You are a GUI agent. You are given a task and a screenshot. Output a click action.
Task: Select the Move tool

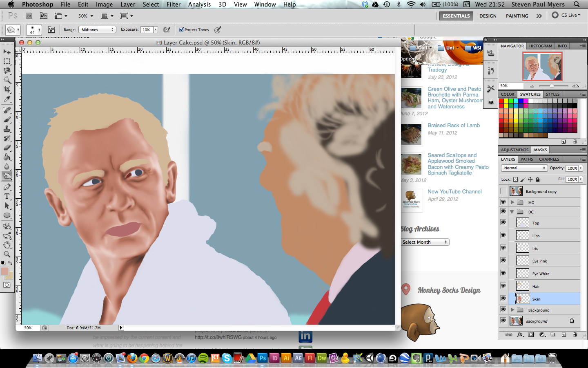click(x=7, y=52)
